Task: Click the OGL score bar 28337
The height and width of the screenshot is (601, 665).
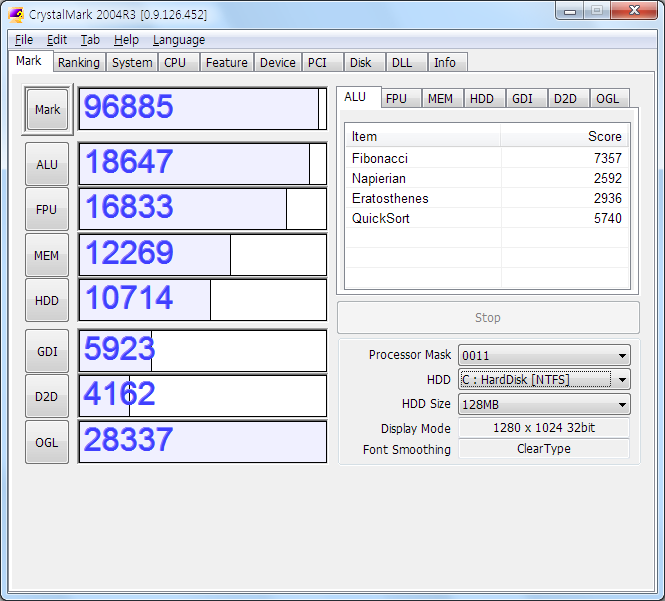Action: (x=203, y=442)
